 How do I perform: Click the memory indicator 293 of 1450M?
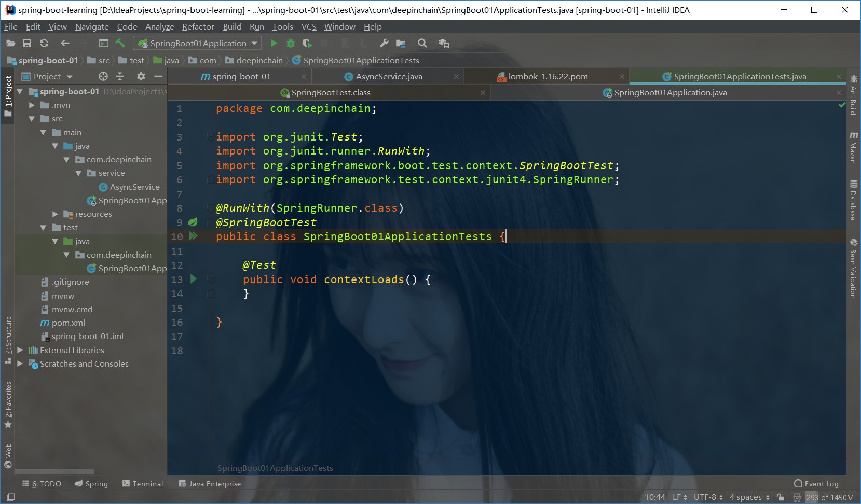click(829, 497)
